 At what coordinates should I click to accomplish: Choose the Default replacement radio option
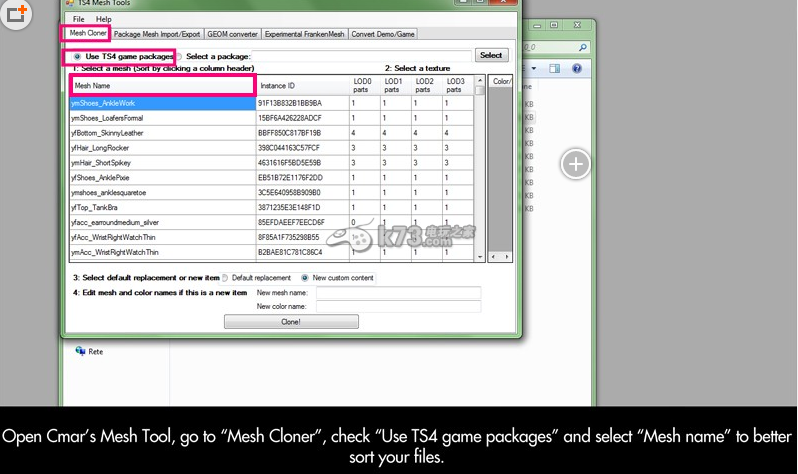point(225,277)
